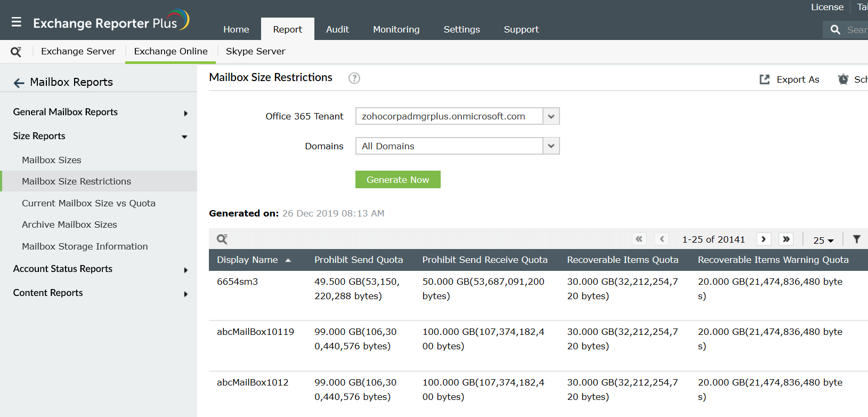The height and width of the screenshot is (417, 868).
Task: Select the abcMailBox1012 display name cell
Action: (x=253, y=382)
